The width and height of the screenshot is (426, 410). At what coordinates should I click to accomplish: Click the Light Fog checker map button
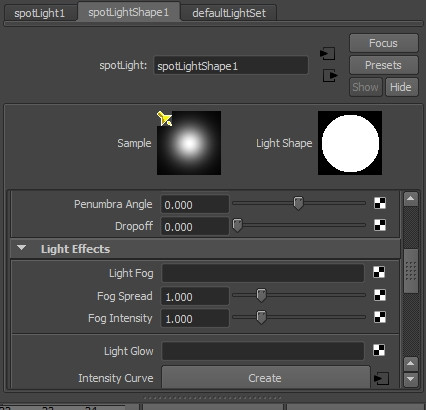pos(379,272)
